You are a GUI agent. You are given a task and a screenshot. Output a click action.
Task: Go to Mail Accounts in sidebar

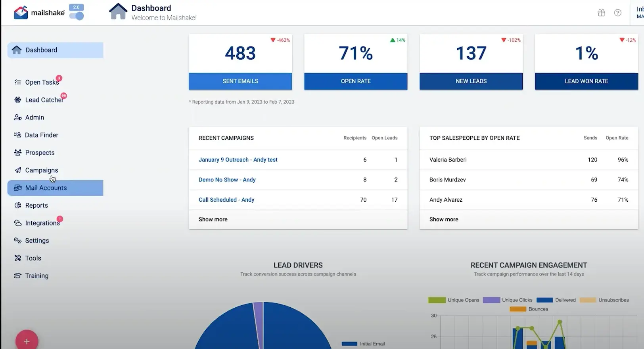(46, 188)
